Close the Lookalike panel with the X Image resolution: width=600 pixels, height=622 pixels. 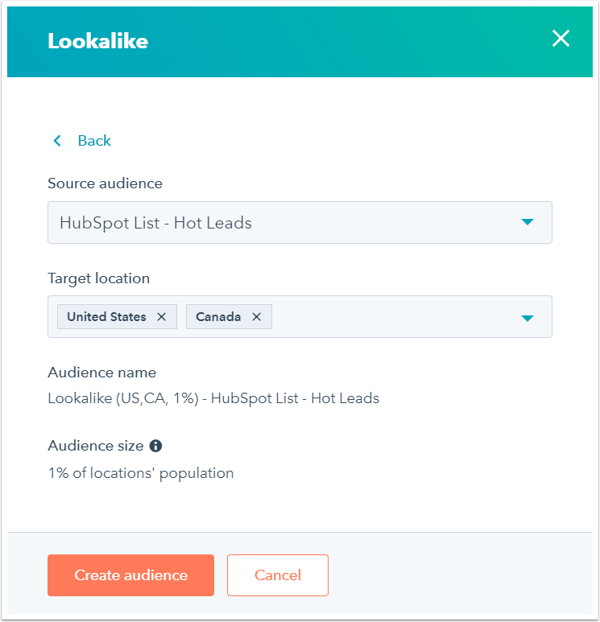[560, 39]
